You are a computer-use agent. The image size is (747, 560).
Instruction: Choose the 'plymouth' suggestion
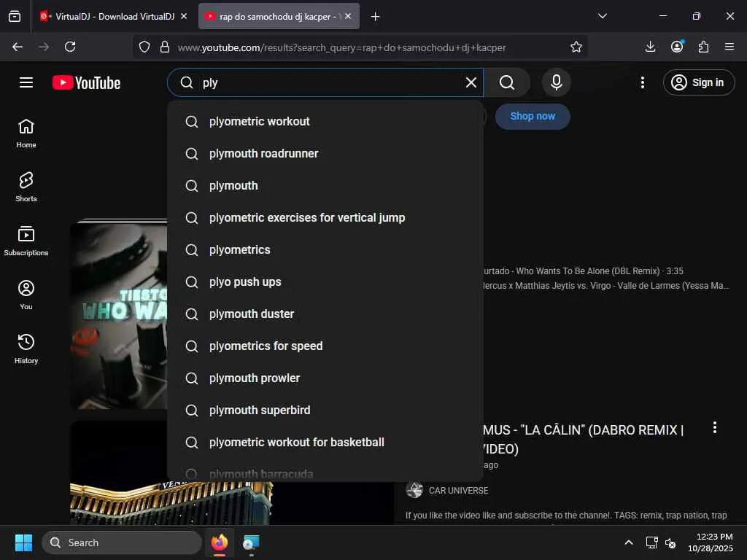tap(325, 186)
